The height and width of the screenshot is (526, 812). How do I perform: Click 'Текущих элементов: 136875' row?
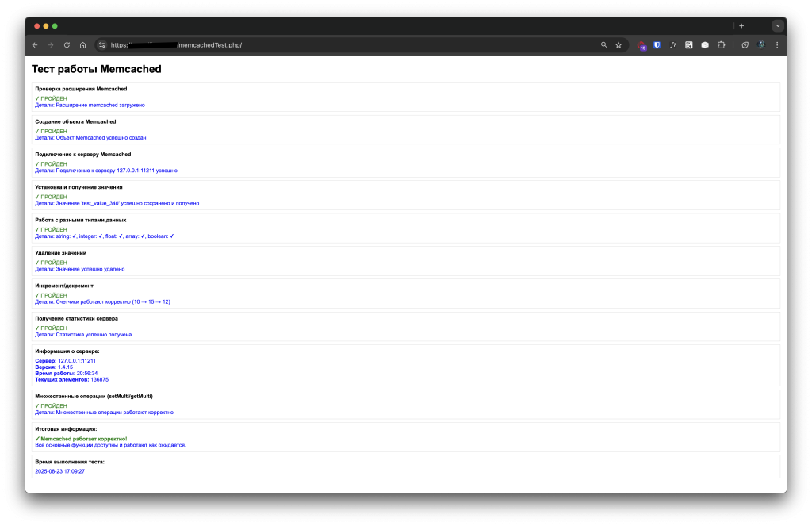point(71,380)
